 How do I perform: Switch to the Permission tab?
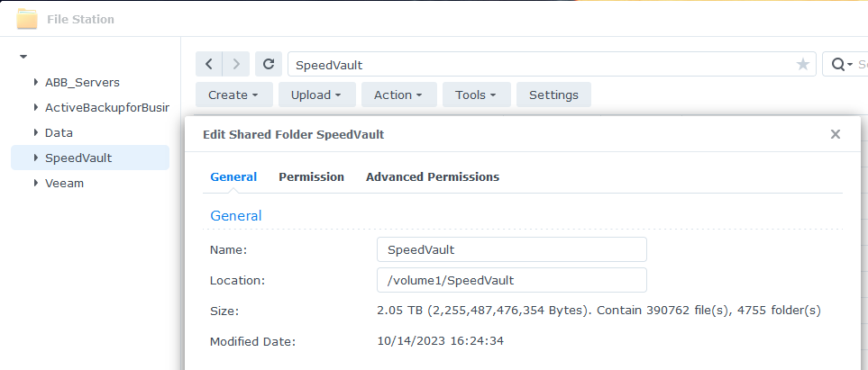[311, 177]
